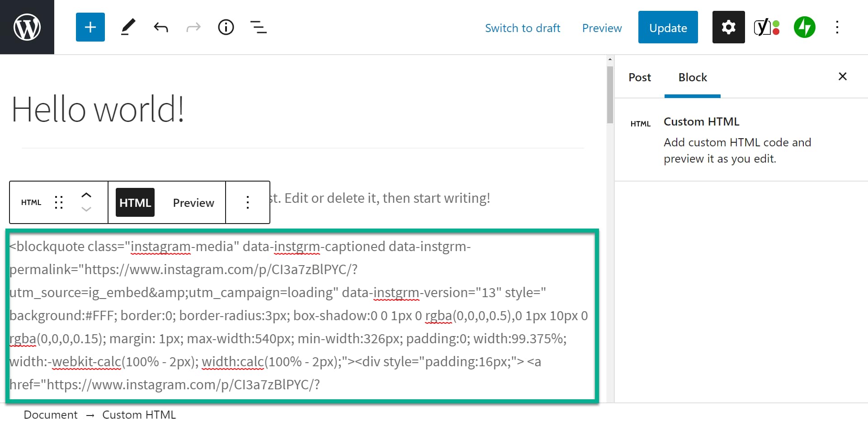Viewport: 868px width, 425px height.
Task: Open the editor more tools menu
Action: tap(838, 27)
